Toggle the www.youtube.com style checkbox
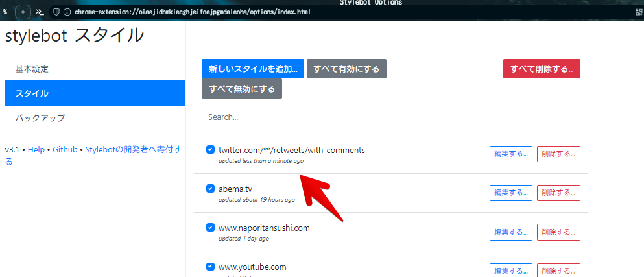The width and height of the screenshot is (644, 277). click(210, 267)
